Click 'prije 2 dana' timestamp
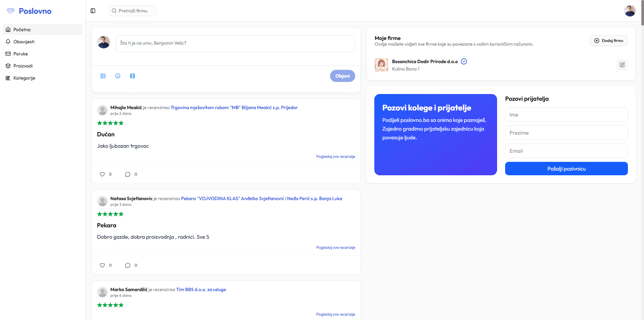This screenshot has height=320, width=644. click(x=121, y=113)
